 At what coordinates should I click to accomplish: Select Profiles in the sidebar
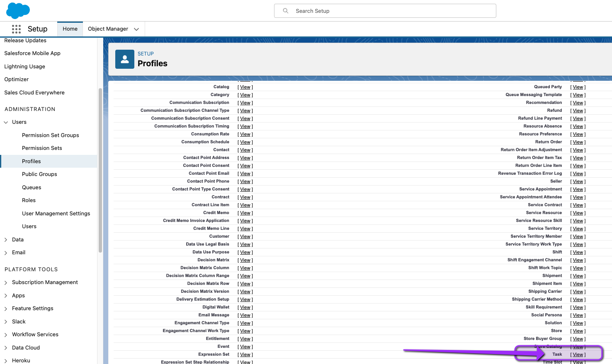point(32,162)
